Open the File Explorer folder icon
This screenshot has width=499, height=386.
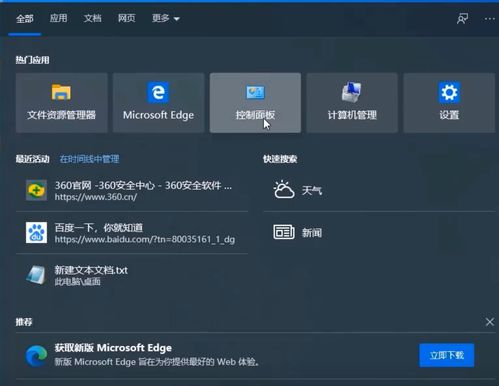tap(61, 92)
